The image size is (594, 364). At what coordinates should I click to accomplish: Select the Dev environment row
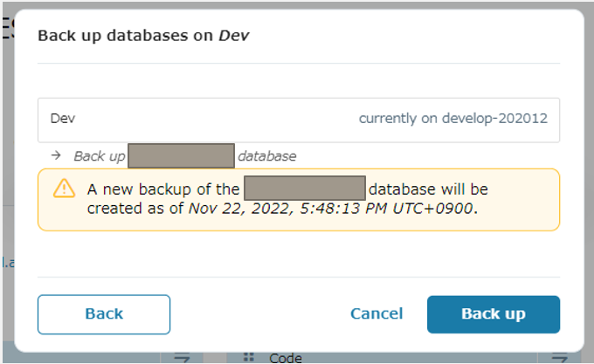pyautogui.click(x=299, y=120)
